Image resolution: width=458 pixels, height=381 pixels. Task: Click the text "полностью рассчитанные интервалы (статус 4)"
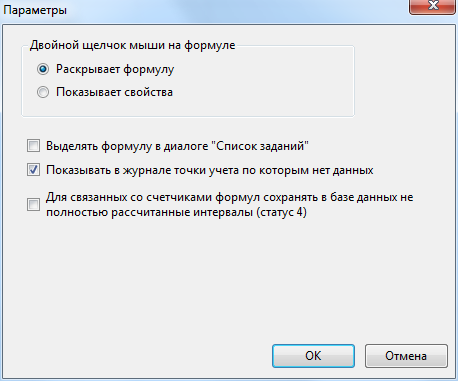pos(176,212)
